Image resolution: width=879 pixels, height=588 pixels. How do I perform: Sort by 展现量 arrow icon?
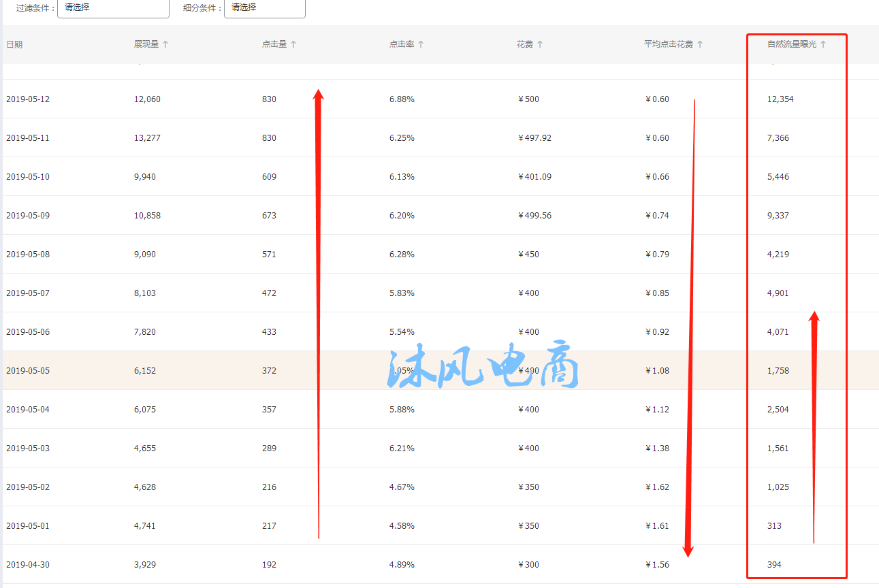(x=165, y=44)
